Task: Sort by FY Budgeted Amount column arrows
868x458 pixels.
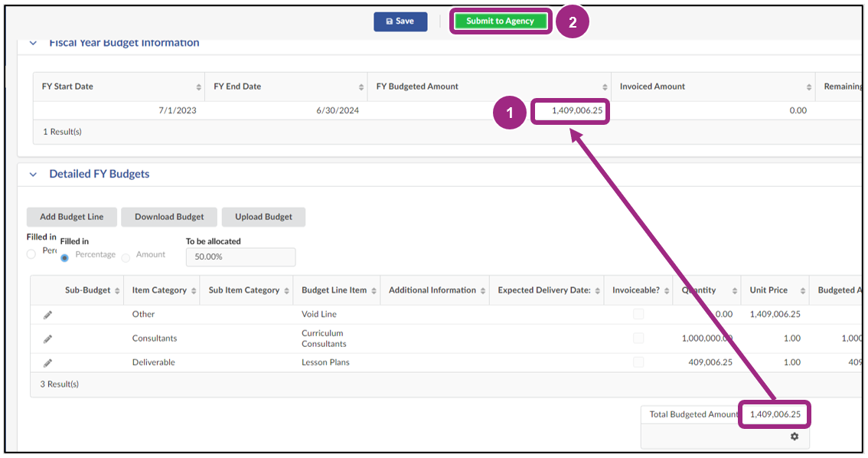Action: point(605,87)
